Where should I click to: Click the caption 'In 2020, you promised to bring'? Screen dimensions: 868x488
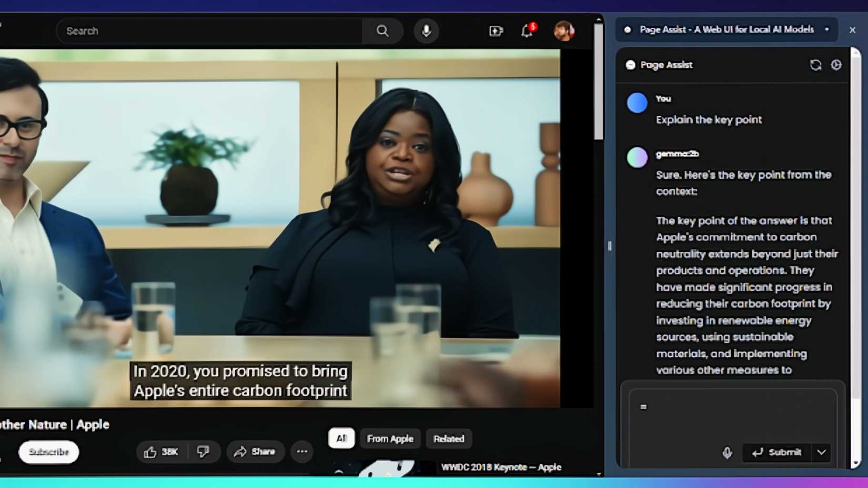click(240, 371)
